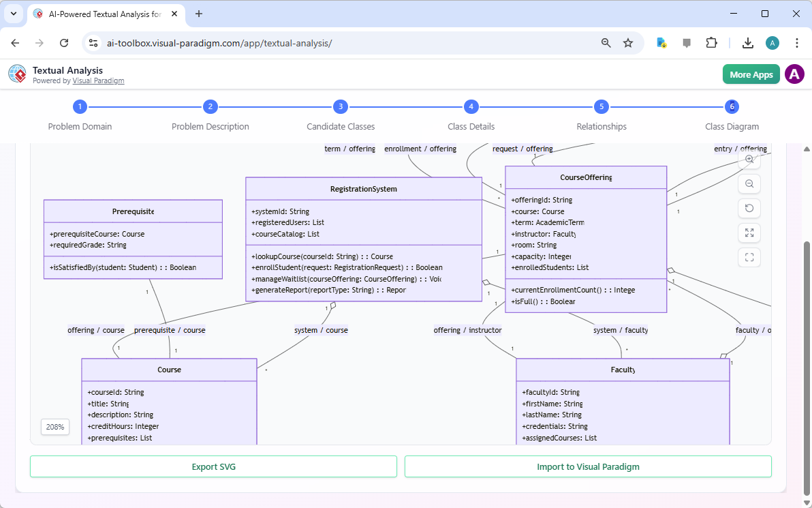This screenshot has width=812, height=508.
Task: Open browser downloads
Action: tap(748, 42)
